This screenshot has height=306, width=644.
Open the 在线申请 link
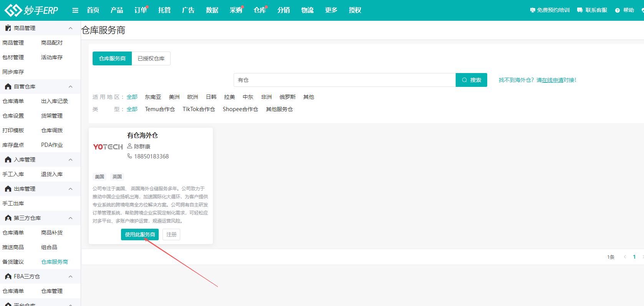pos(553,80)
